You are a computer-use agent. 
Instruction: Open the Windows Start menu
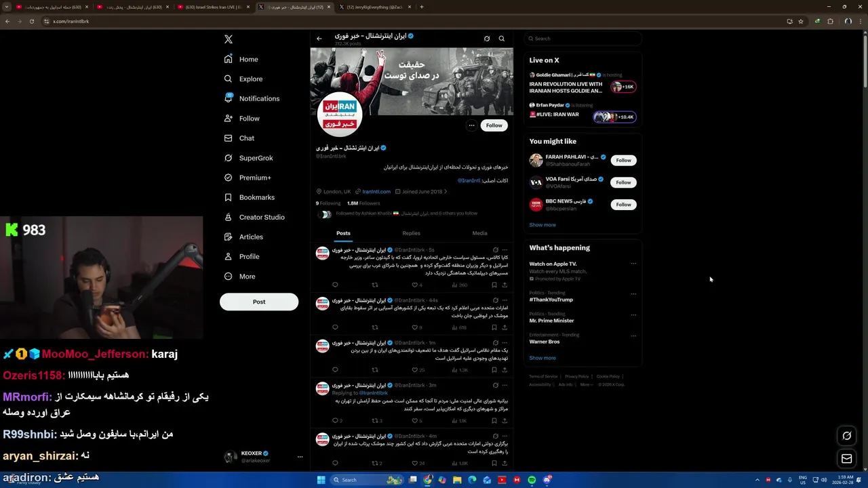321,480
